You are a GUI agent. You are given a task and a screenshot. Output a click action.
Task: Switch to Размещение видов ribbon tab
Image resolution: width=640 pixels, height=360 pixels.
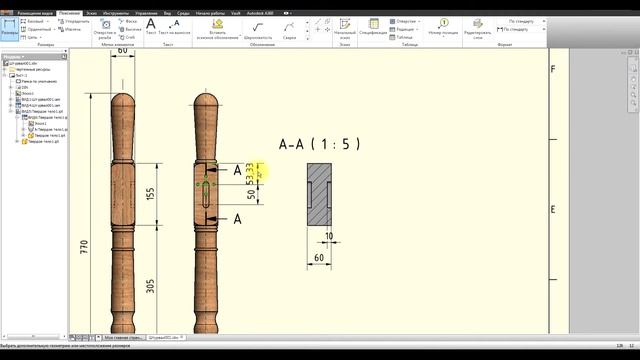[x=35, y=13]
